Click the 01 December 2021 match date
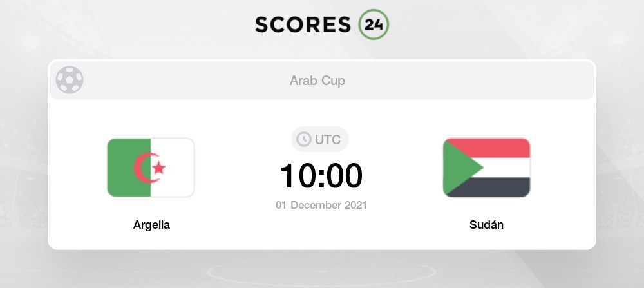 click(321, 206)
